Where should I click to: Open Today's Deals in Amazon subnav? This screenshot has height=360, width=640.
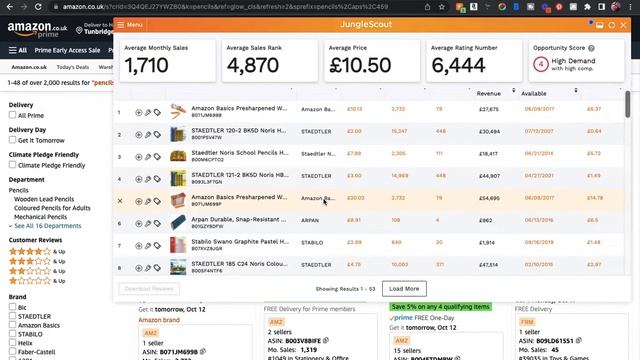pyautogui.click(x=73, y=67)
